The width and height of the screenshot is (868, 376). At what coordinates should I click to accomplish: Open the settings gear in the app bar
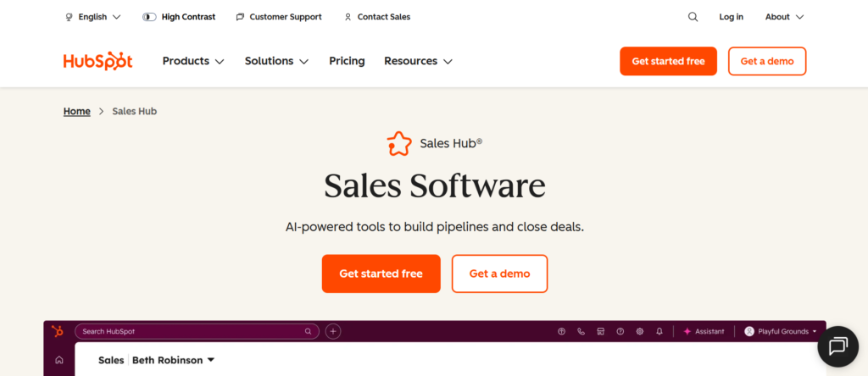point(640,331)
